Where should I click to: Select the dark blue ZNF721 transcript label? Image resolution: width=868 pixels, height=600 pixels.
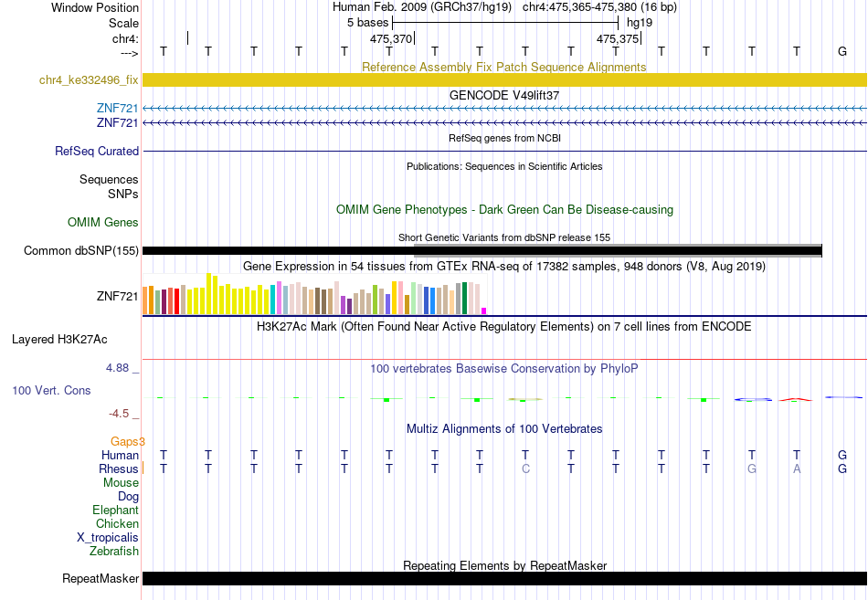tap(117, 122)
